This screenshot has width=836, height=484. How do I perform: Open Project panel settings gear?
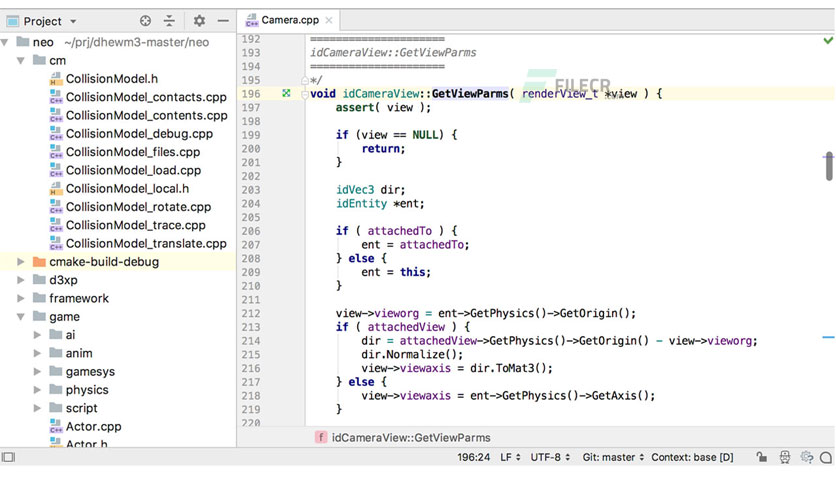click(x=199, y=21)
